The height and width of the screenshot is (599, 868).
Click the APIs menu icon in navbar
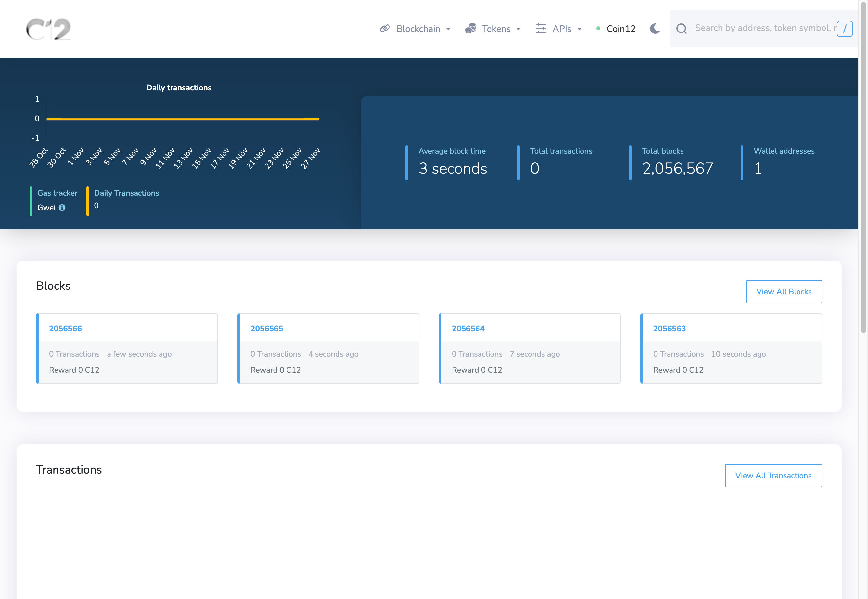540,28
